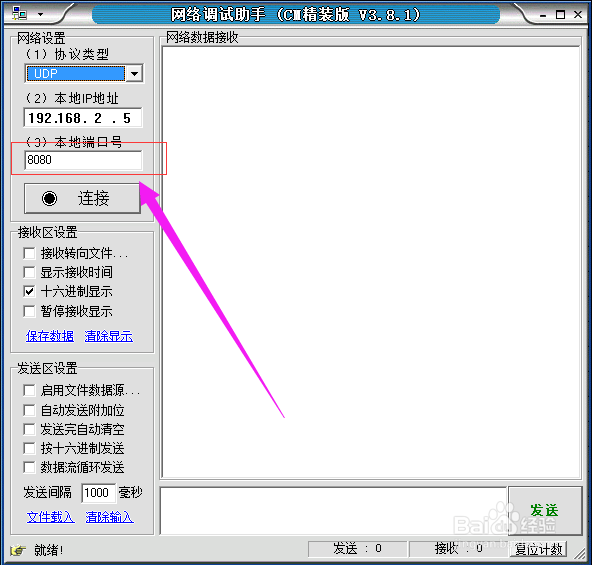Click the network data receive area
592x565 pixels.
pyautogui.click(x=371, y=262)
